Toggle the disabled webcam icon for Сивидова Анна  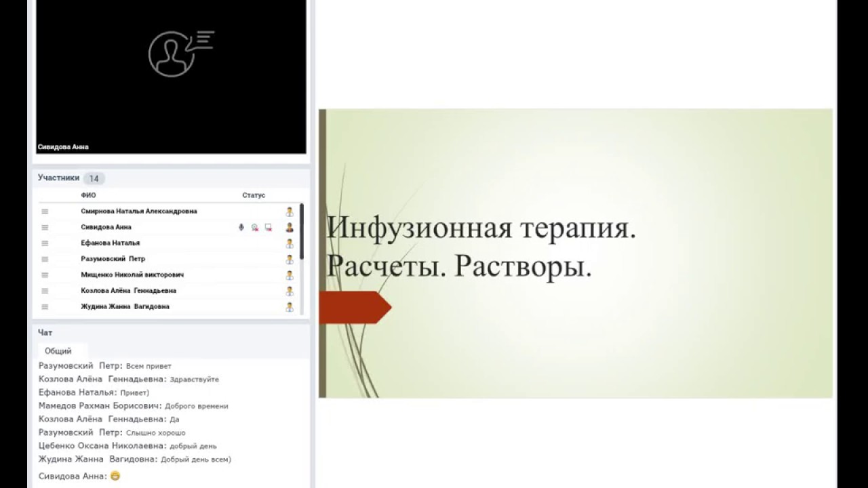255,228
